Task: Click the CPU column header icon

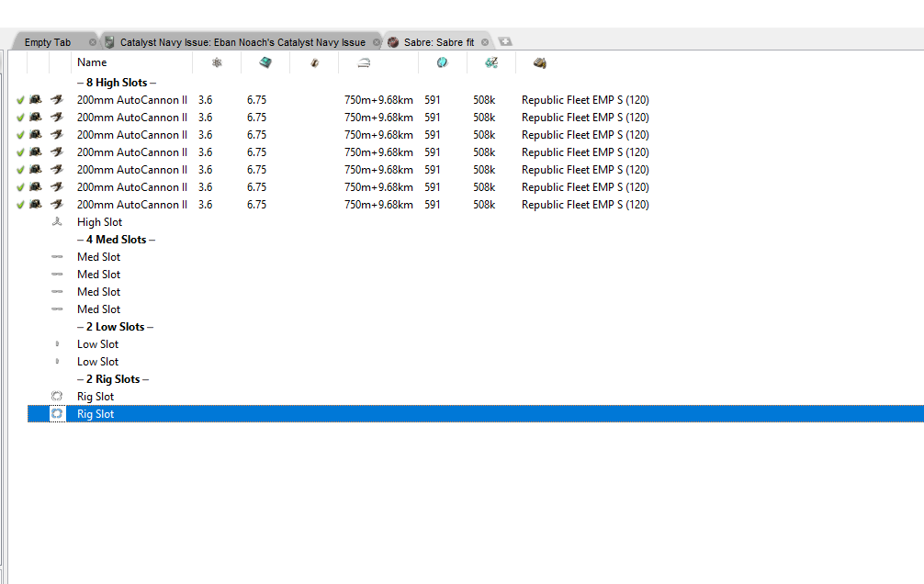Action: coord(265,62)
